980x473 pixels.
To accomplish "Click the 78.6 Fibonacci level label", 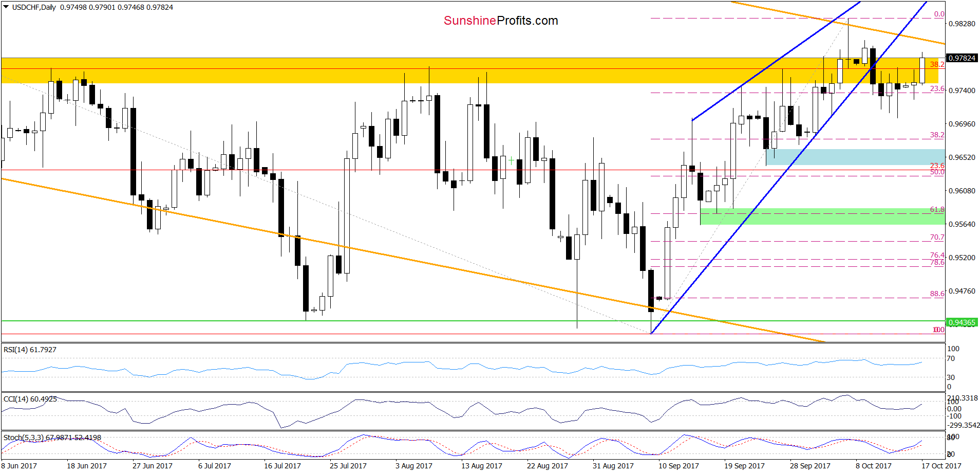I will click(x=937, y=262).
